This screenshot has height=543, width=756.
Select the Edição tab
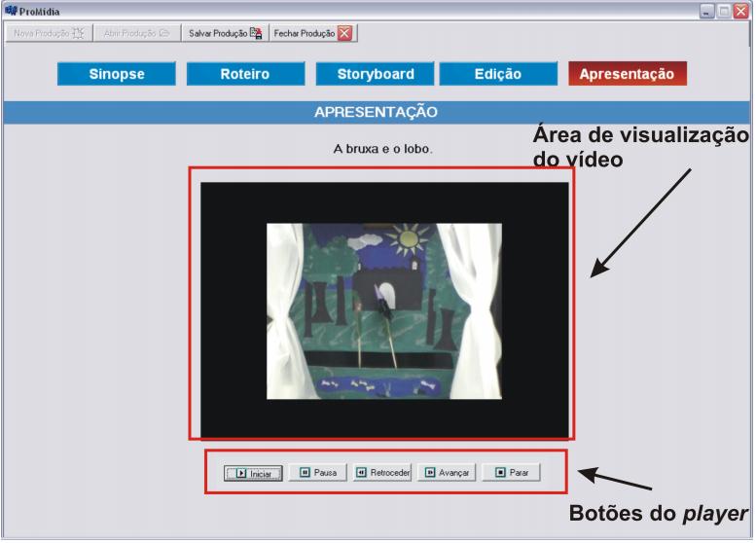[x=497, y=74]
